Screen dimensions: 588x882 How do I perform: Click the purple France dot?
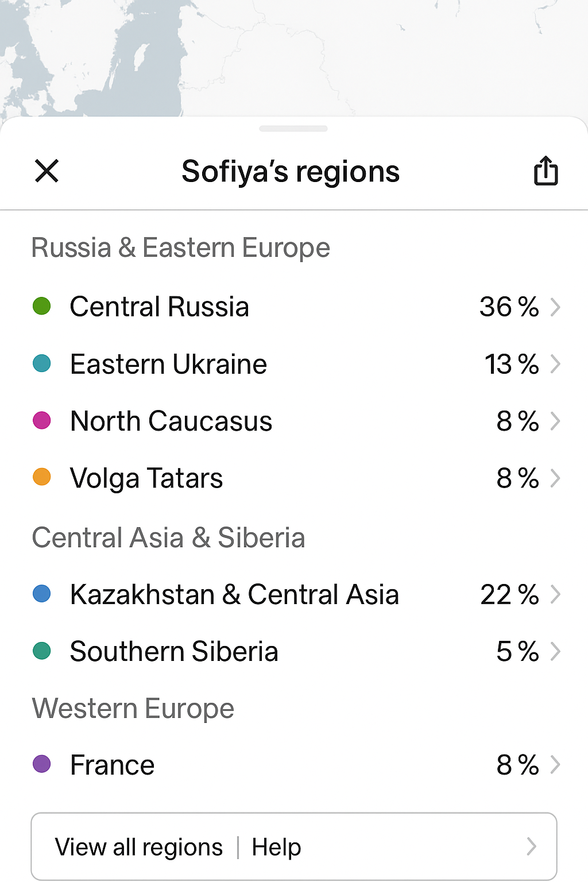point(42,764)
